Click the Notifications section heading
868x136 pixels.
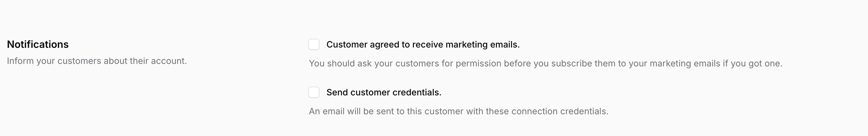pyautogui.click(x=38, y=44)
